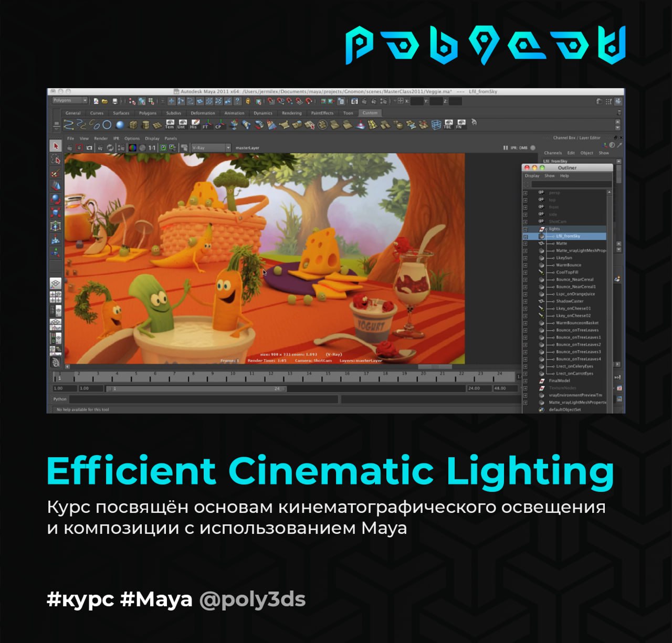Open Object menu in Channel Box
This screenshot has height=643, width=672.
point(587,153)
